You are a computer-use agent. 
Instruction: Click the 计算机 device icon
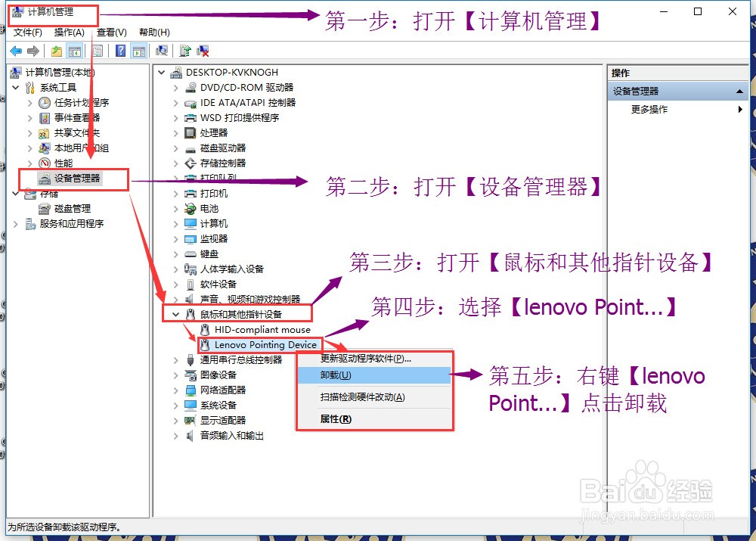(x=191, y=223)
